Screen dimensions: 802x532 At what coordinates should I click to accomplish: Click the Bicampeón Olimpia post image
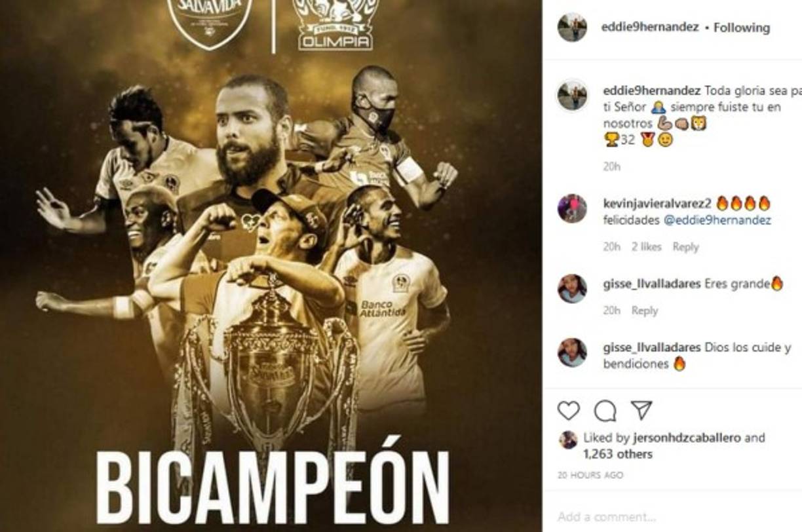click(271, 266)
